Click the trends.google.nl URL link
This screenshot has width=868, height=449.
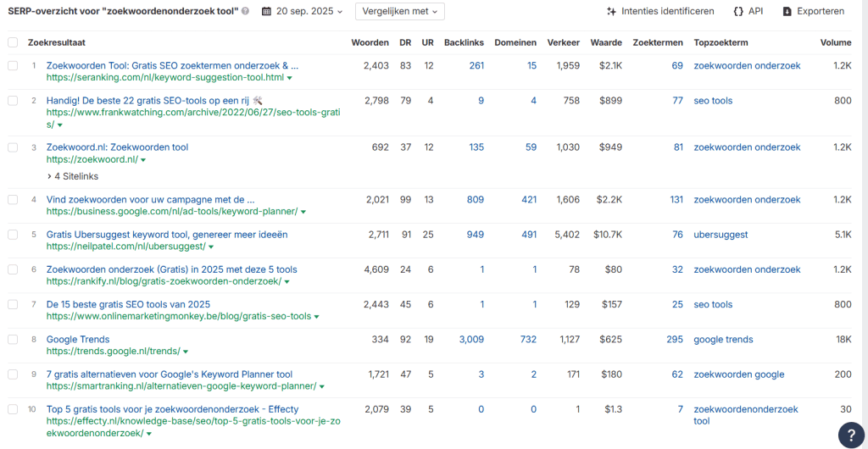point(113,351)
